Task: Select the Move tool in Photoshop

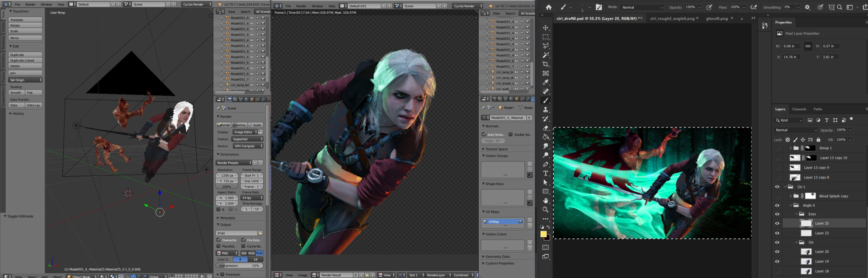Action: coord(546,28)
